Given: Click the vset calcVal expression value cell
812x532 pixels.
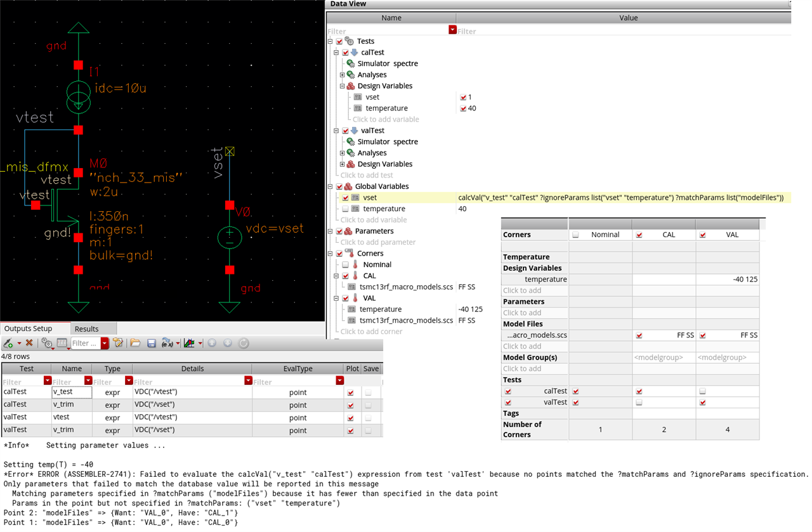Looking at the screenshot, I should [623, 198].
